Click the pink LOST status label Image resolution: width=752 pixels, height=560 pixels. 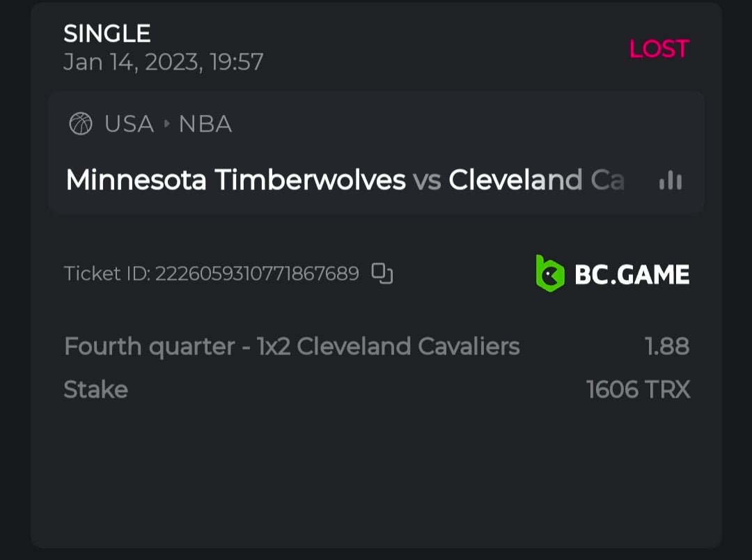click(x=659, y=49)
